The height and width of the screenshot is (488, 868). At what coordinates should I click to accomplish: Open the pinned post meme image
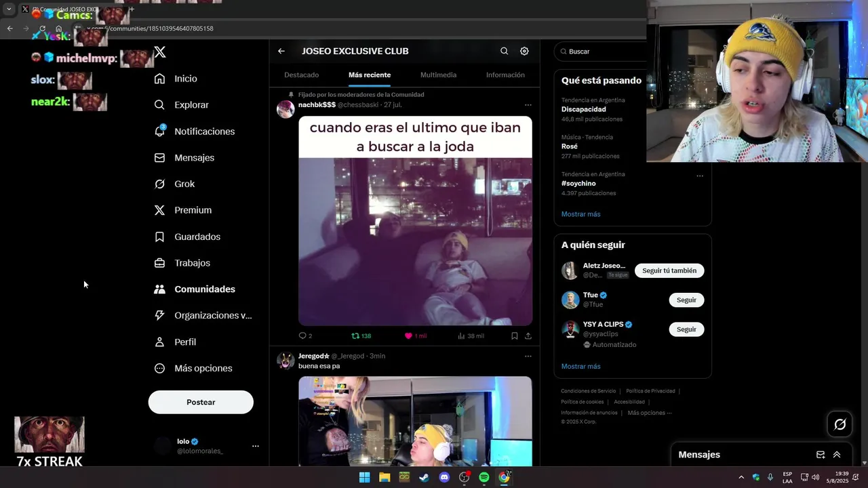click(x=415, y=221)
